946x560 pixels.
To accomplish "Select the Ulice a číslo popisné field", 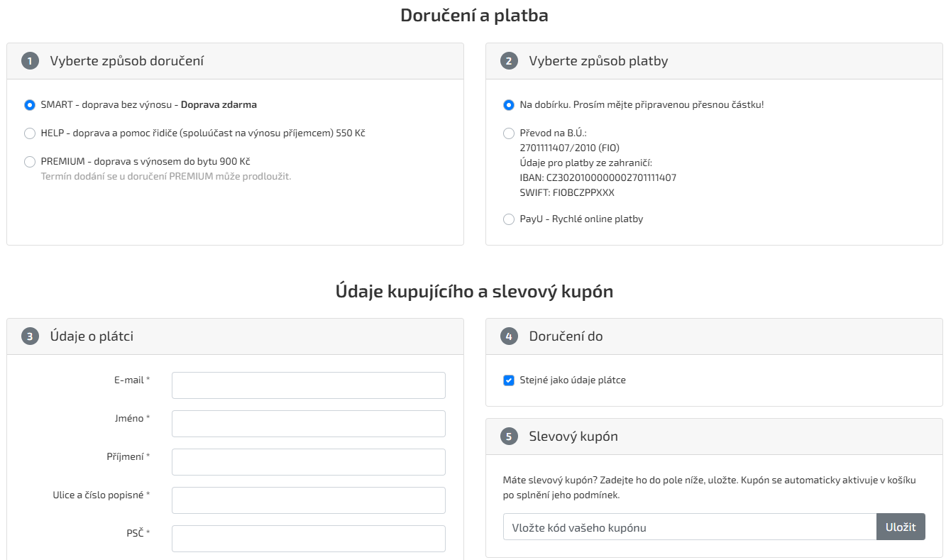I will [308, 500].
